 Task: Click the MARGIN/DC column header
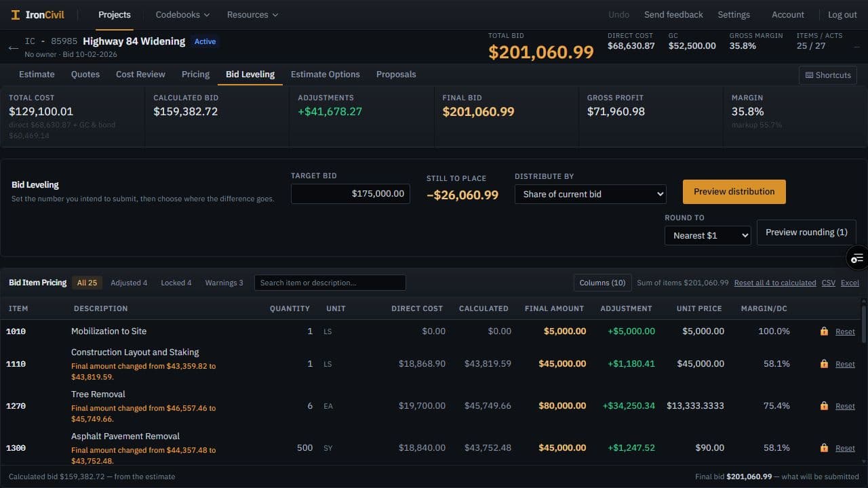(764, 308)
